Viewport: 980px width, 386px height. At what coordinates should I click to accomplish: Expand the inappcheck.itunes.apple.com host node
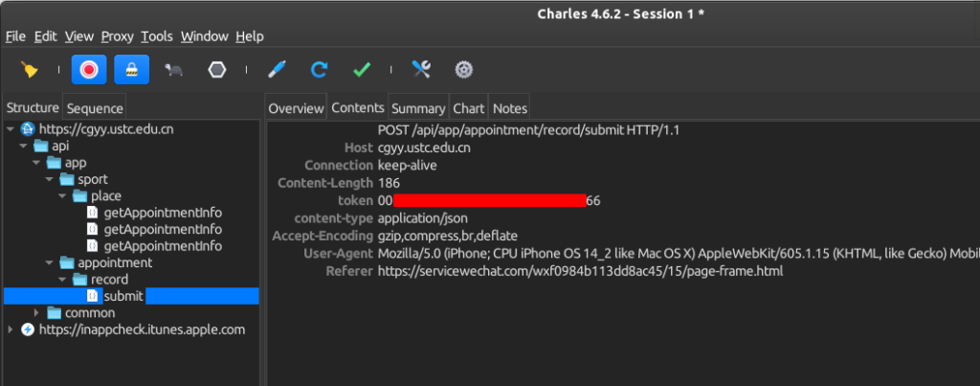click(x=11, y=329)
